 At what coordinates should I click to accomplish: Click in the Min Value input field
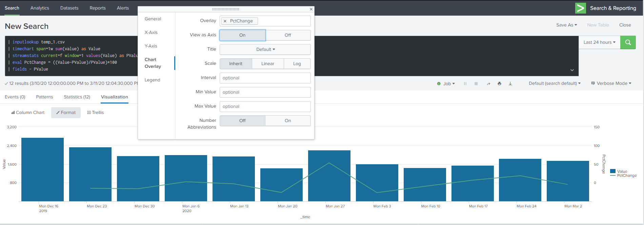coord(265,92)
